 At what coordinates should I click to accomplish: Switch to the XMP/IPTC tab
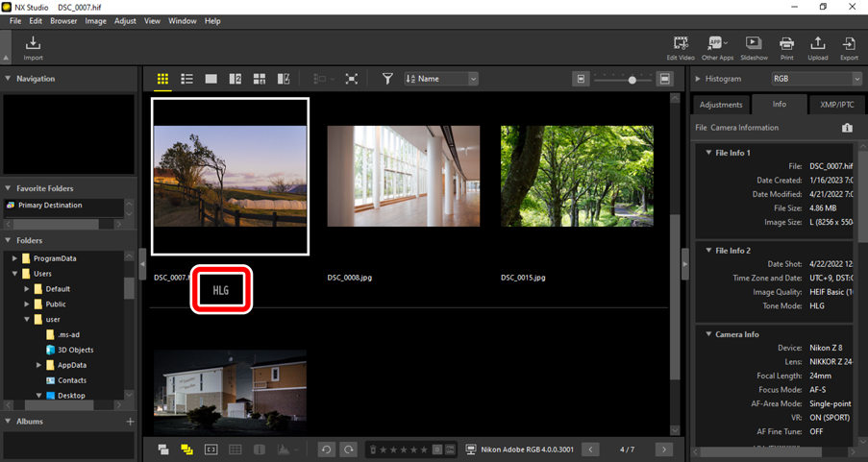point(836,105)
